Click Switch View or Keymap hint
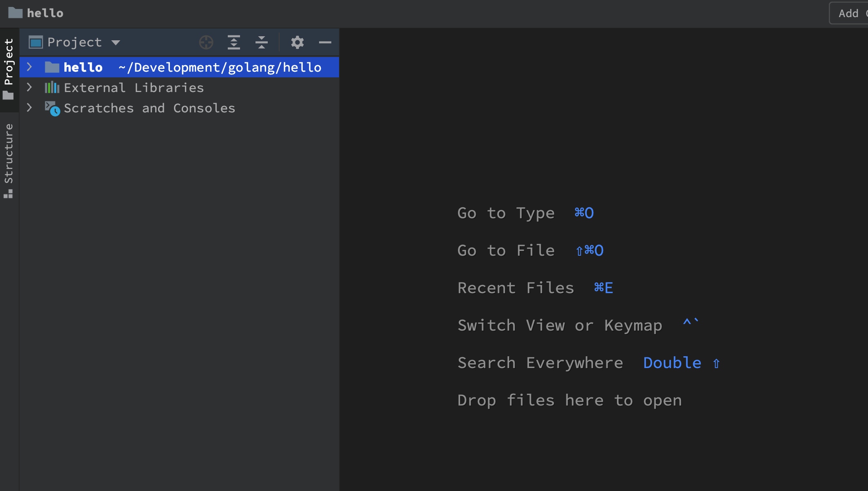This screenshot has width=868, height=491. (x=560, y=325)
